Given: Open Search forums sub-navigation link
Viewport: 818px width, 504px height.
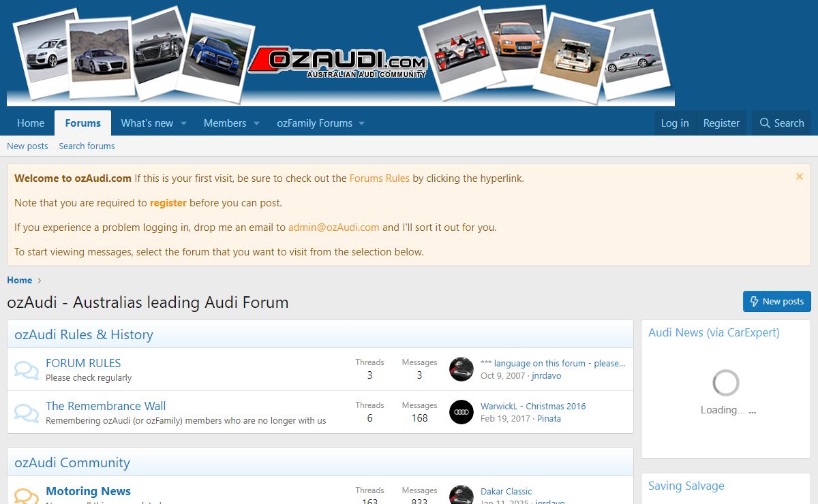Looking at the screenshot, I should (87, 146).
